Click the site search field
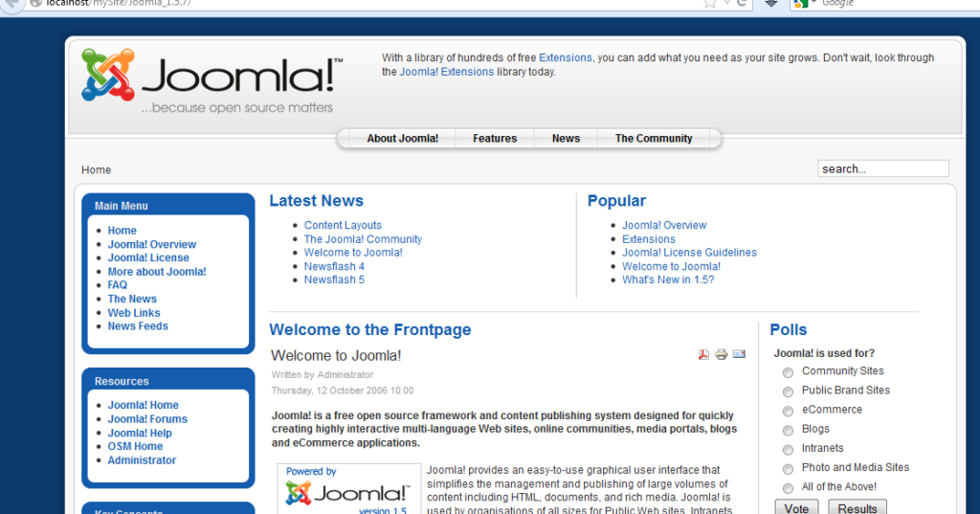 pos(883,168)
